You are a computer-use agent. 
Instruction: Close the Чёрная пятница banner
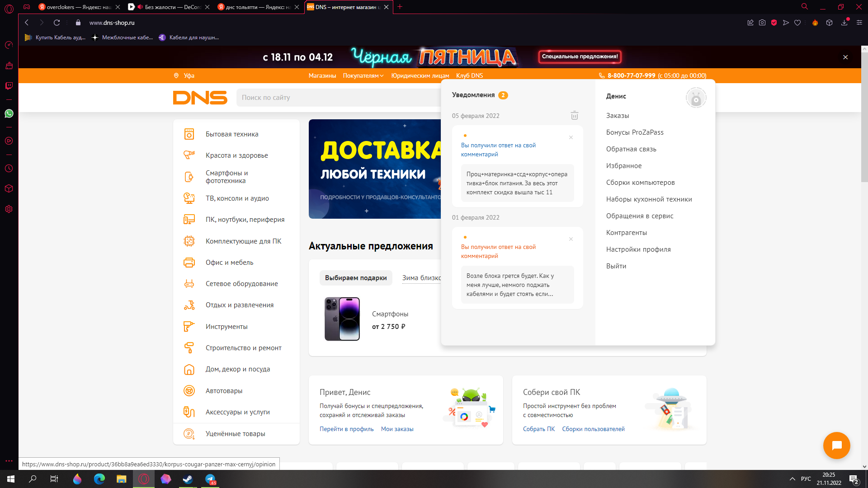(x=845, y=57)
